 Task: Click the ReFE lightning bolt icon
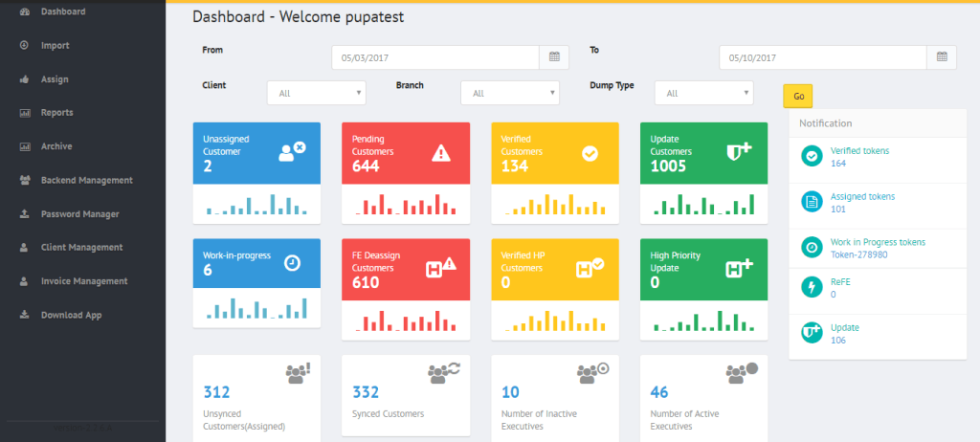[x=812, y=287]
